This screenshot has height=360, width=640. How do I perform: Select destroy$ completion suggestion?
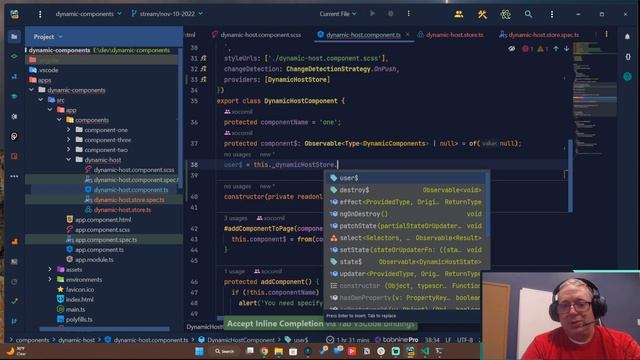click(407, 190)
